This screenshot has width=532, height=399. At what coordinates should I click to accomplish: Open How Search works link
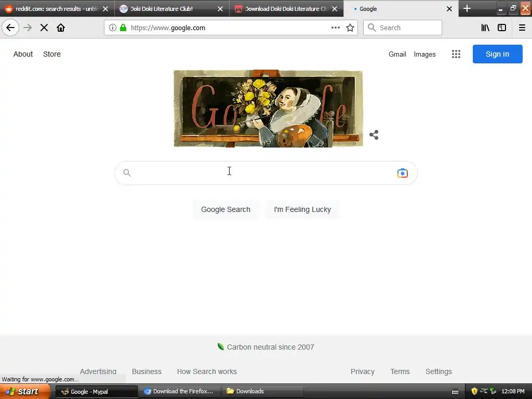(x=207, y=371)
